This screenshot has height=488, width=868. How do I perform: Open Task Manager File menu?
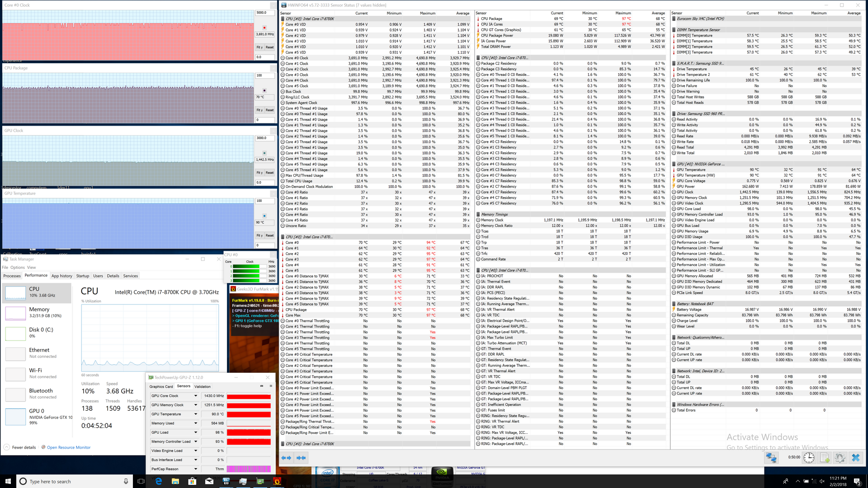(5, 267)
